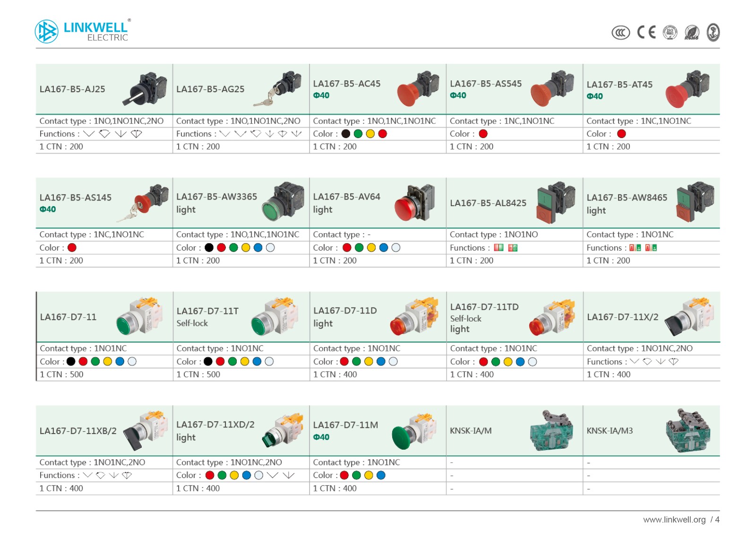Click the www.linkwell.org footer link
The image size is (756, 540).
coord(674,520)
